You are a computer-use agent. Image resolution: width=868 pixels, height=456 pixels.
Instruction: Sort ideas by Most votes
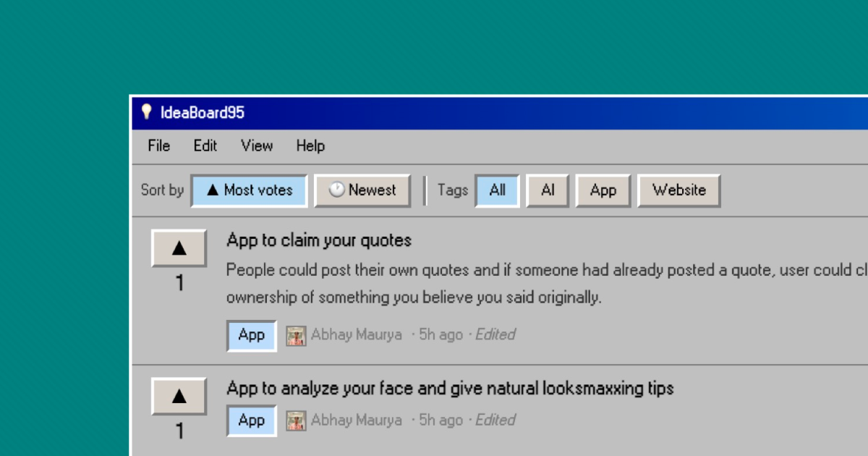coord(250,190)
